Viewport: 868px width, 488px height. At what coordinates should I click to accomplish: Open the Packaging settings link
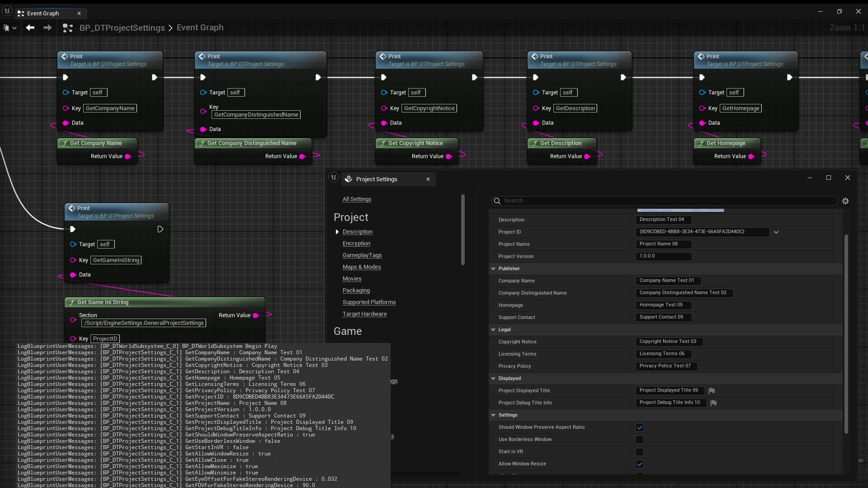tap(356, 291)
